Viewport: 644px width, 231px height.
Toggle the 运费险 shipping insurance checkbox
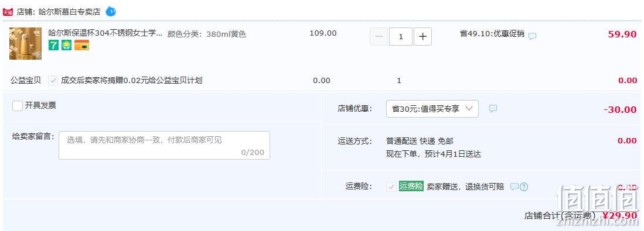tap(391, 187)
